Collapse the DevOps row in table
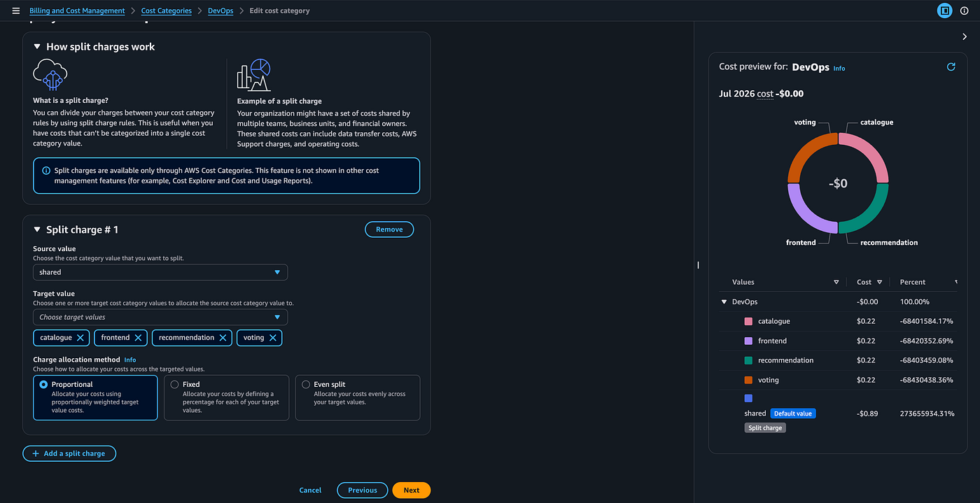The image size is (980, 503). (724, 302)
